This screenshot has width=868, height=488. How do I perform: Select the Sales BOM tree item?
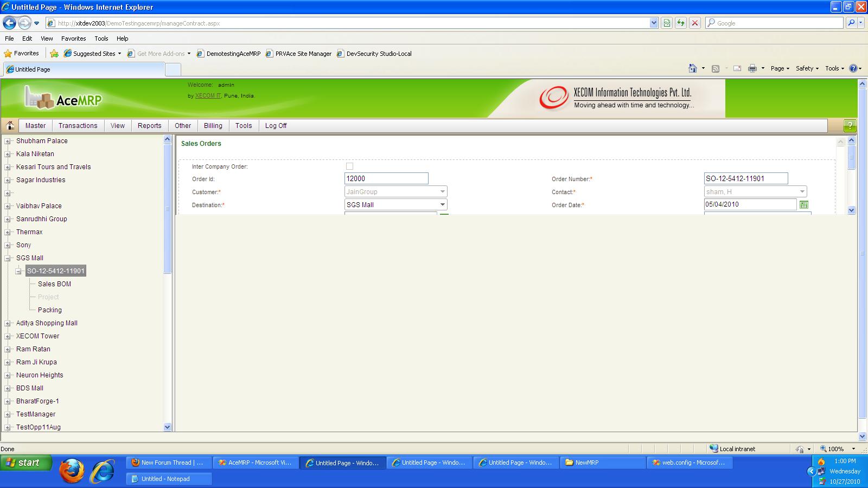(x=54, y=284)
